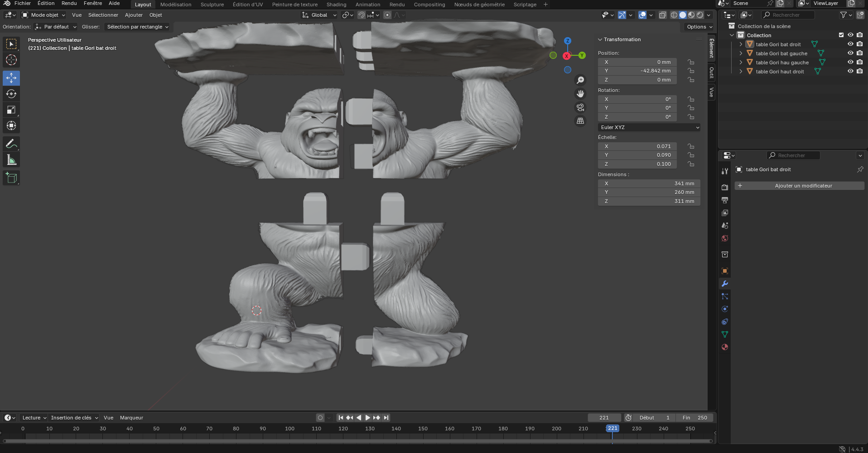Switch to the Sculpture workspace tab
The width and height of the screenshot is (868, 453).
coord(212,5)
